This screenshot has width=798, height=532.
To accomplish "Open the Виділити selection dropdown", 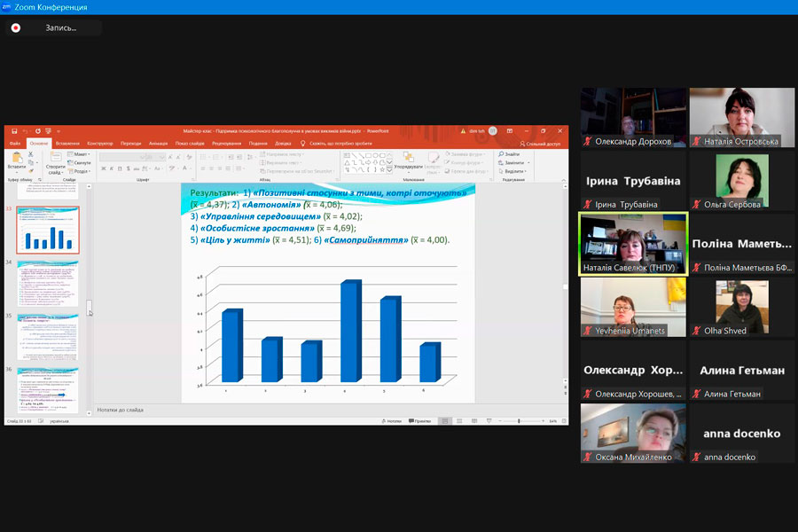I will tap(512, 171).
